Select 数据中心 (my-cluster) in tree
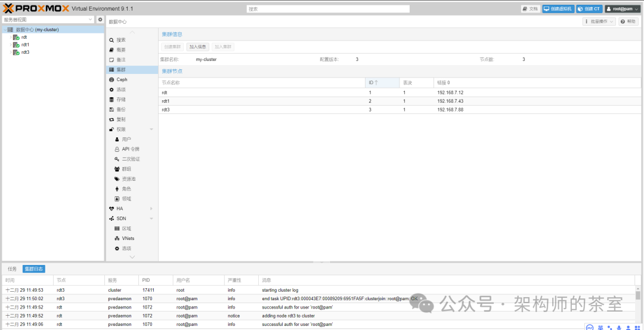The image size is (644, 330). (52, 30)
